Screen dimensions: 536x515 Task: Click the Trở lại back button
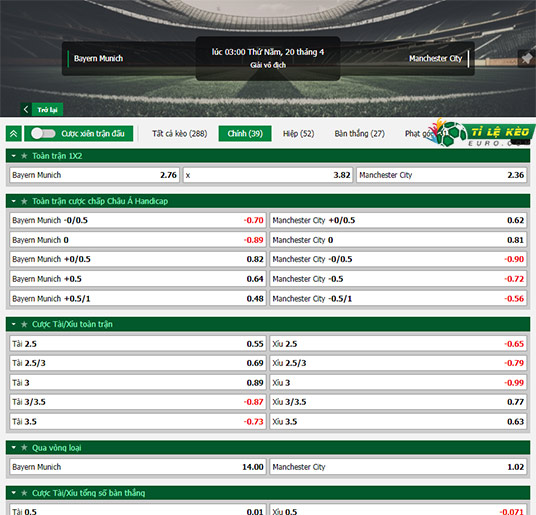click(47, 109)
